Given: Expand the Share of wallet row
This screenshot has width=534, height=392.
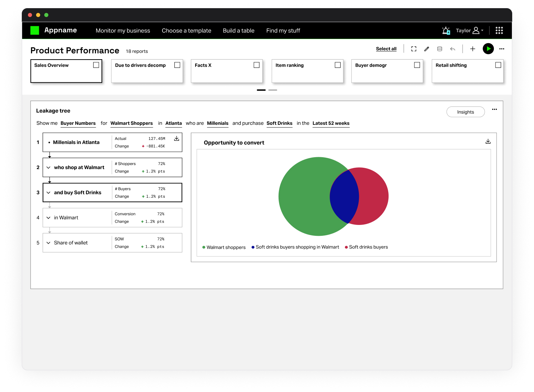Looking at the screenshot, I should [48, 243].
